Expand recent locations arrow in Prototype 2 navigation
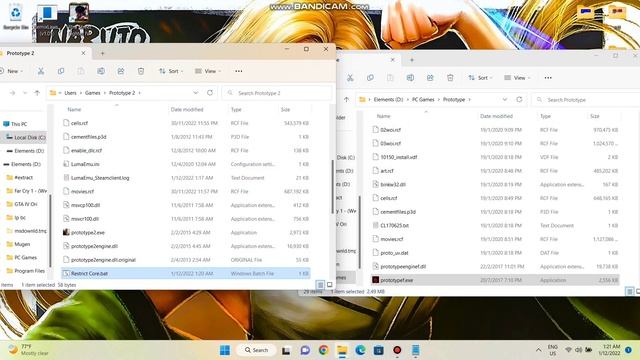 tap(25, 93)
